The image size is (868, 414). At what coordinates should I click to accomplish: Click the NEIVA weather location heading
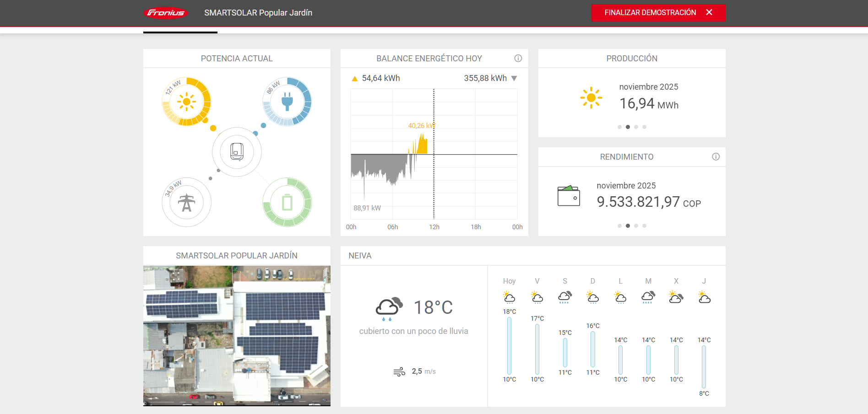tap(360, 256)
